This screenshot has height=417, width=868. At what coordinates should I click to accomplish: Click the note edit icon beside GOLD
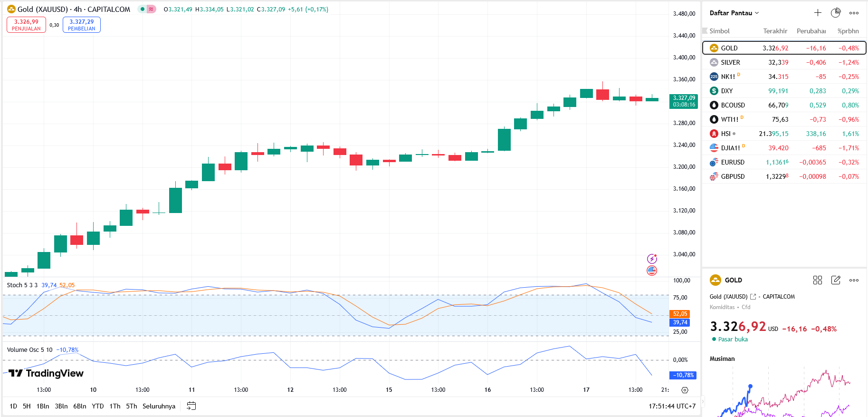point(836,280)
